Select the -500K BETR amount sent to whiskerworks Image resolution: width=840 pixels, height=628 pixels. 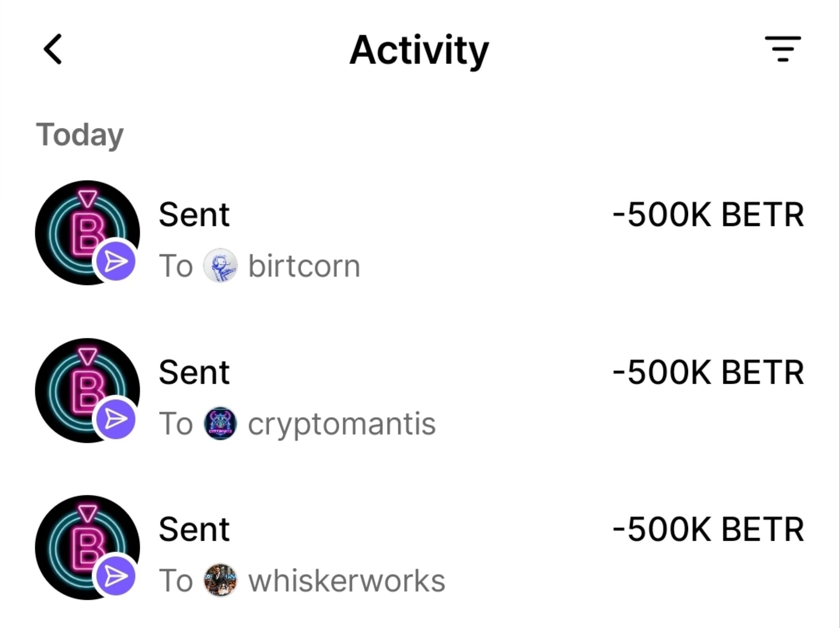click(x=708, y=529)
